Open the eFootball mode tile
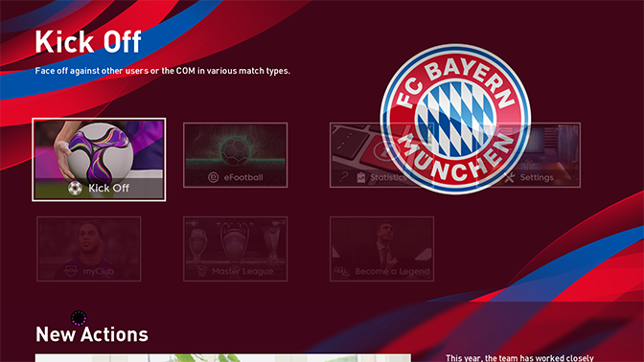 236,155
